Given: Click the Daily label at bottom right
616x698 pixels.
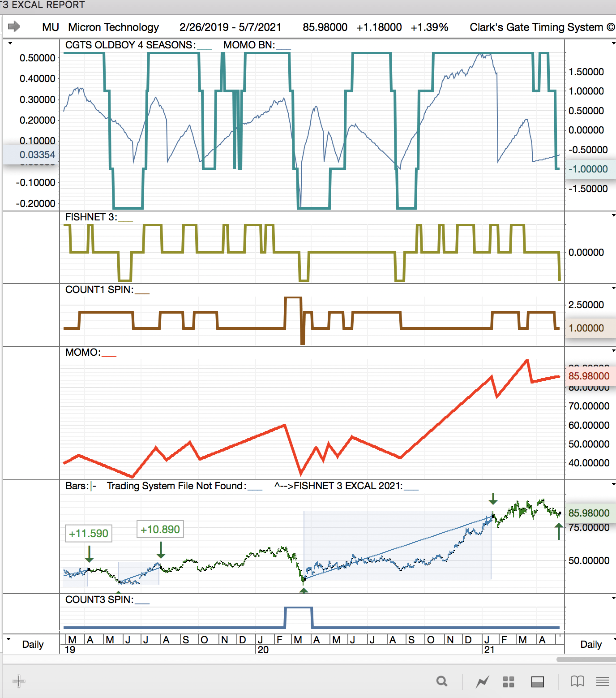Looking at the screenshot, I should 591,644.
